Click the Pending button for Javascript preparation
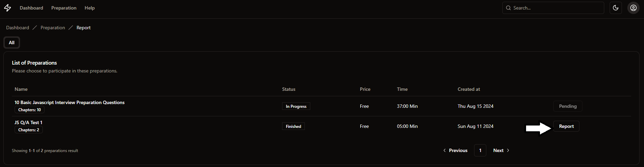The image size is (644, 167). pyautogui.click(x=568, y=106)
